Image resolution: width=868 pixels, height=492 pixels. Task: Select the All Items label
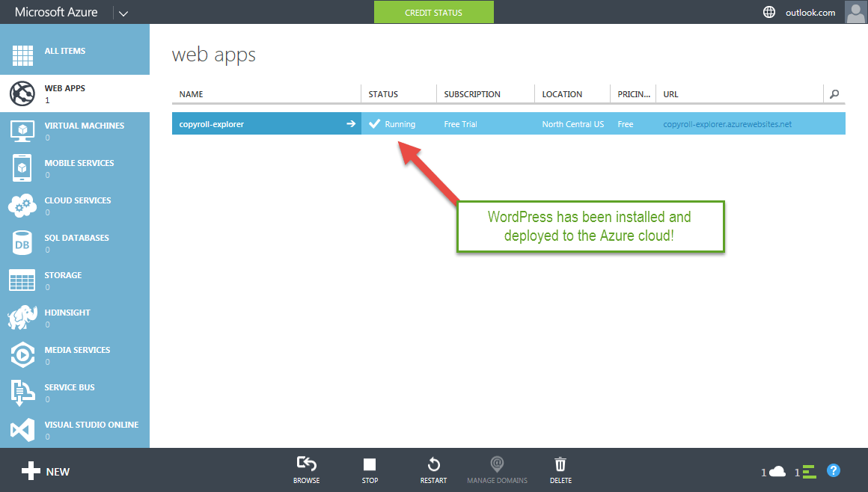tap(65, 51)
